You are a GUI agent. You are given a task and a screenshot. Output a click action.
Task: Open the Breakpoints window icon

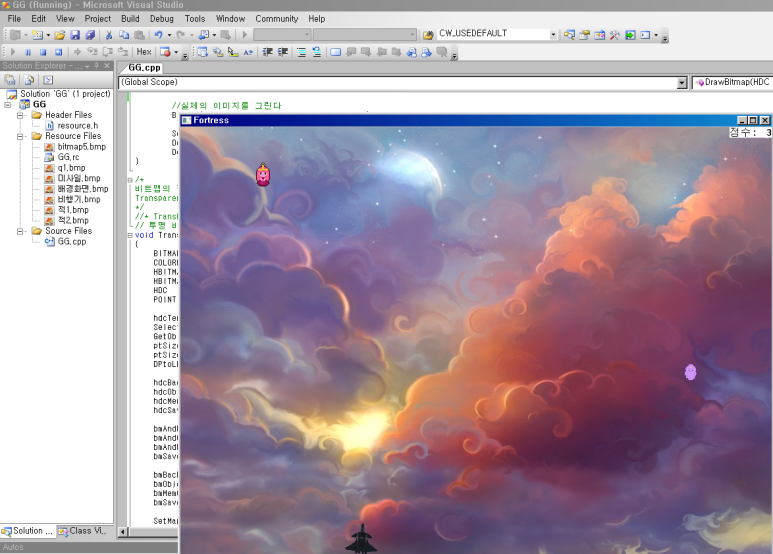(x=166, y=52)
